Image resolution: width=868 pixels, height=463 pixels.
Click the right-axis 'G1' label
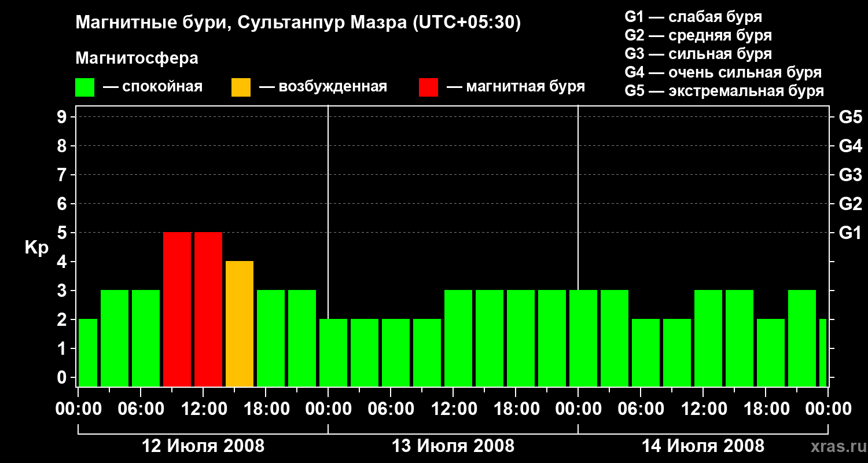[x=851, y=233]
